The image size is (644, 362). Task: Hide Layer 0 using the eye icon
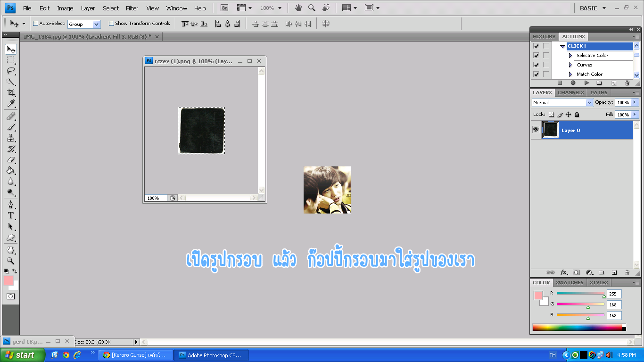536,130
